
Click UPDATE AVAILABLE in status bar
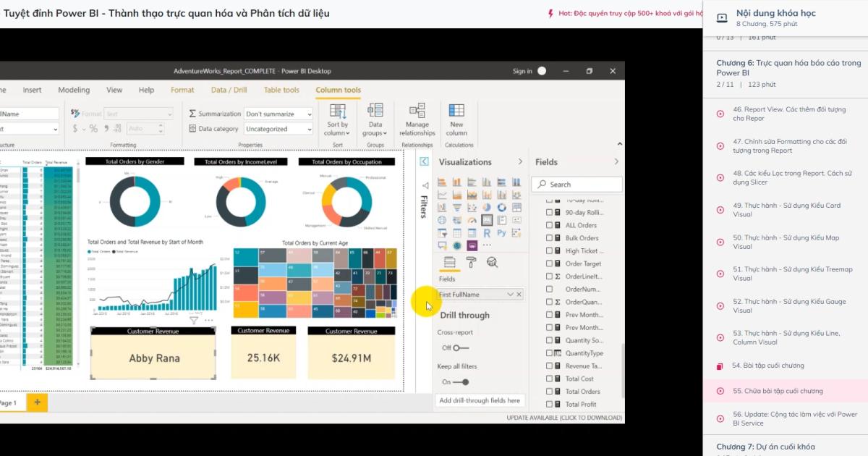click(x=564, y=418)
